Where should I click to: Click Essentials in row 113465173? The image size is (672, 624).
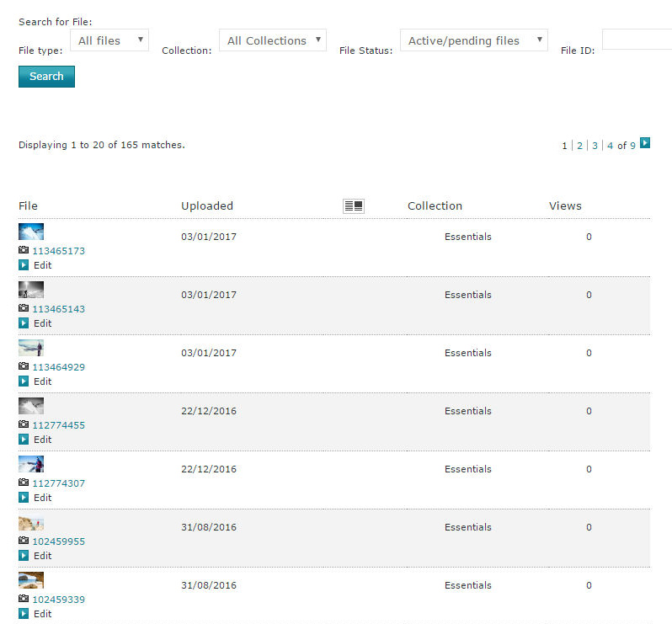468,237
